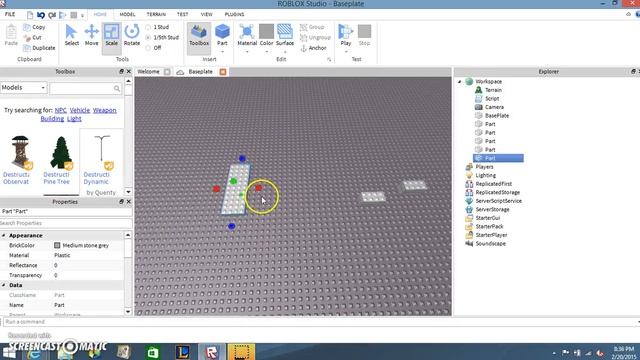Select Terrain in the Explorer

point(493,90)
